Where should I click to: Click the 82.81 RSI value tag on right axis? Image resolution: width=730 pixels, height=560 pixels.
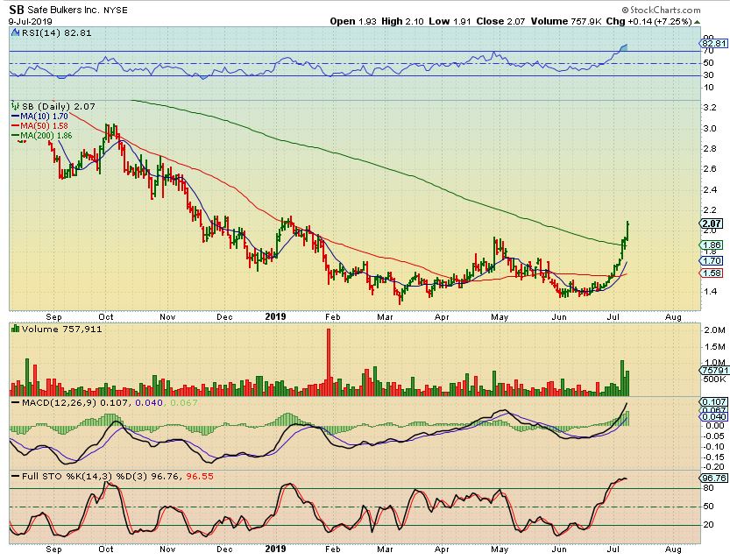click(714, 43)
